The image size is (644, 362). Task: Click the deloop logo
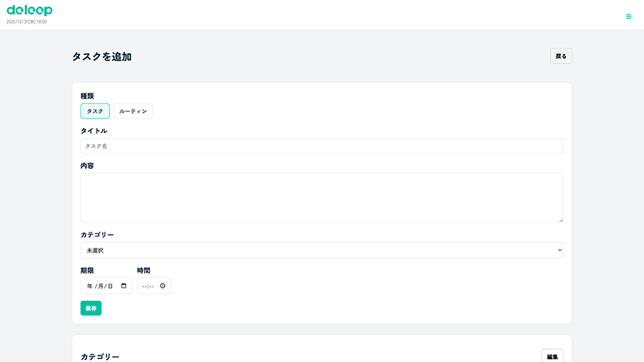(x=29, y=10)
